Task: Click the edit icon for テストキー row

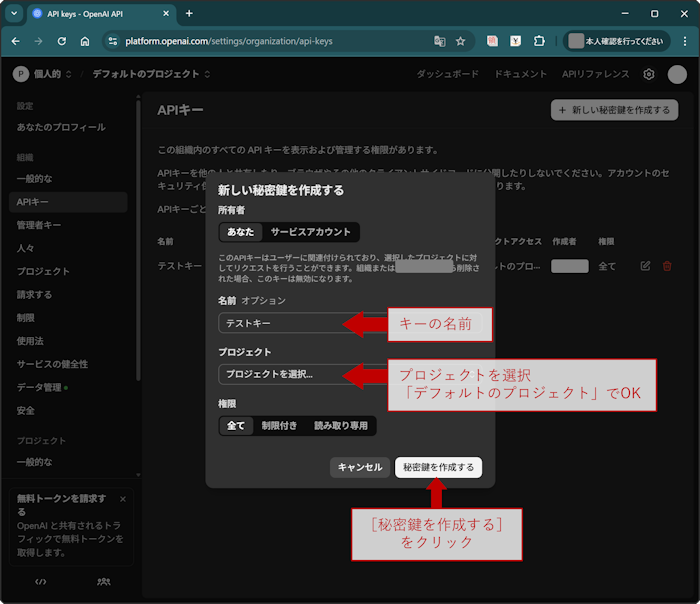Action: point(645,266)
